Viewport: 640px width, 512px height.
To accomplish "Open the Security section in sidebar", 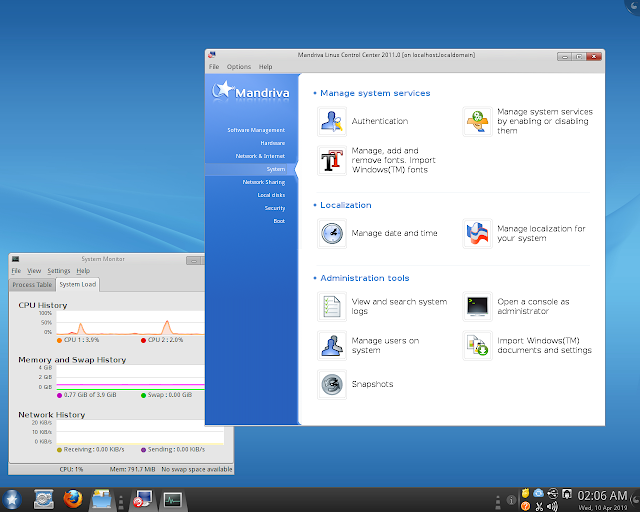I will tap(274, 208).
